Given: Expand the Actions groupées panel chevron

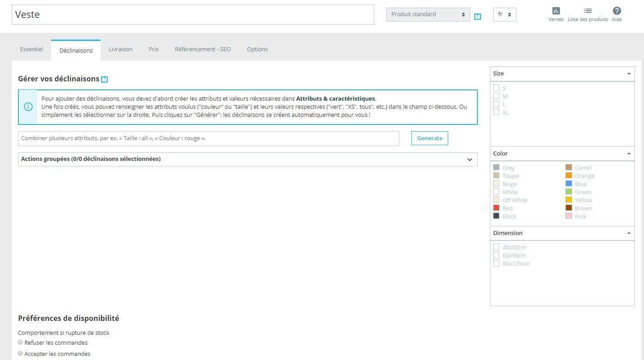Looking at the screenshot, I should [470, 160].
